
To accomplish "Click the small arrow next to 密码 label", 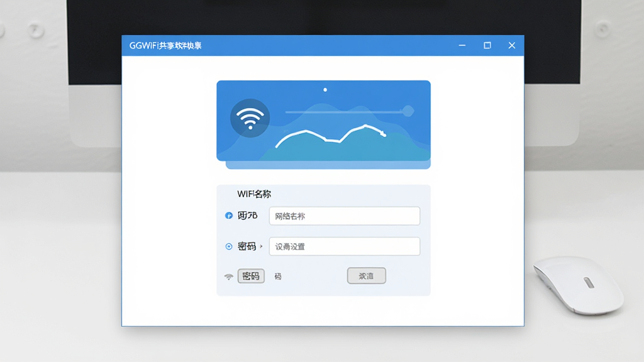I will (x=261, y=246).
